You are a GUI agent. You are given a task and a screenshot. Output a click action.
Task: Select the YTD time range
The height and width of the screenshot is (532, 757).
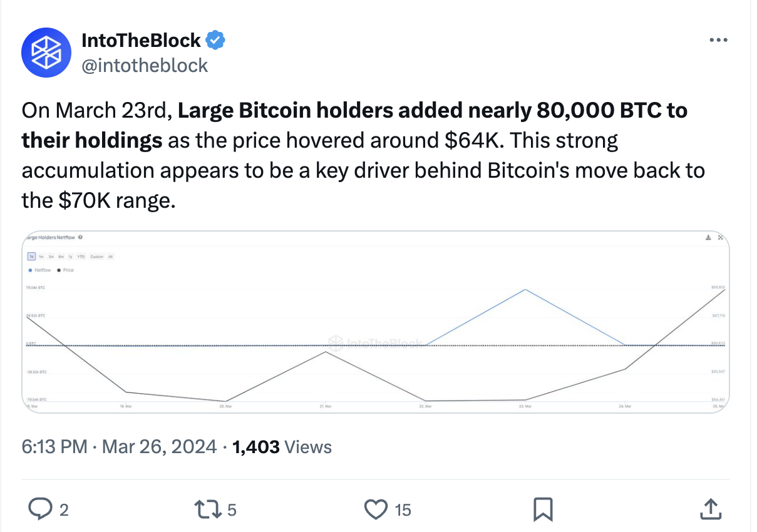point(81,257)
